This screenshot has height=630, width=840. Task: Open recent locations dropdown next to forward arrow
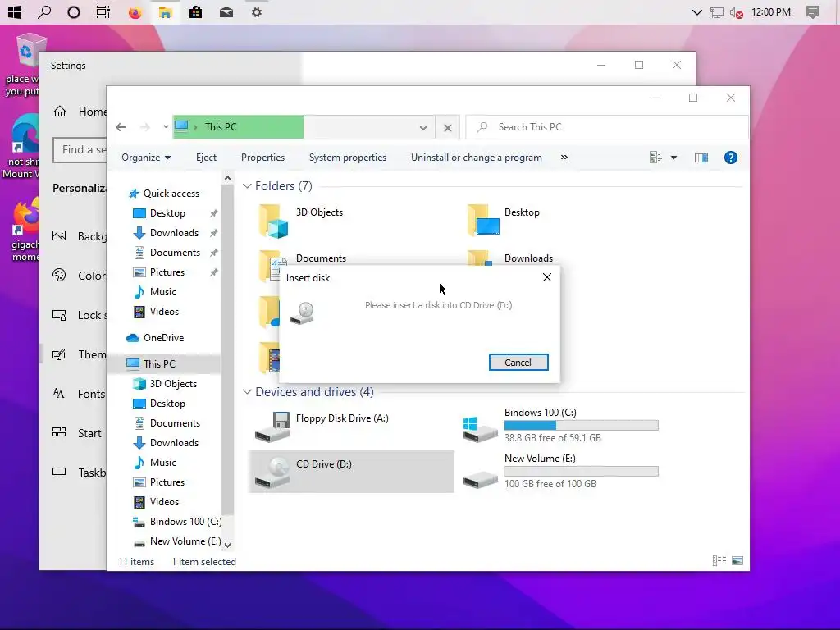tap(166, 127)
